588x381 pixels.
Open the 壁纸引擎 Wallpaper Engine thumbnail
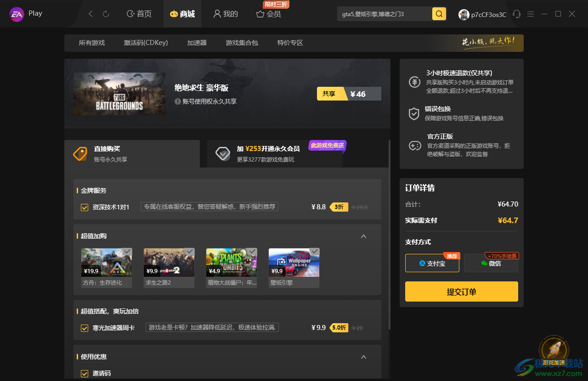tap(294, 263)
